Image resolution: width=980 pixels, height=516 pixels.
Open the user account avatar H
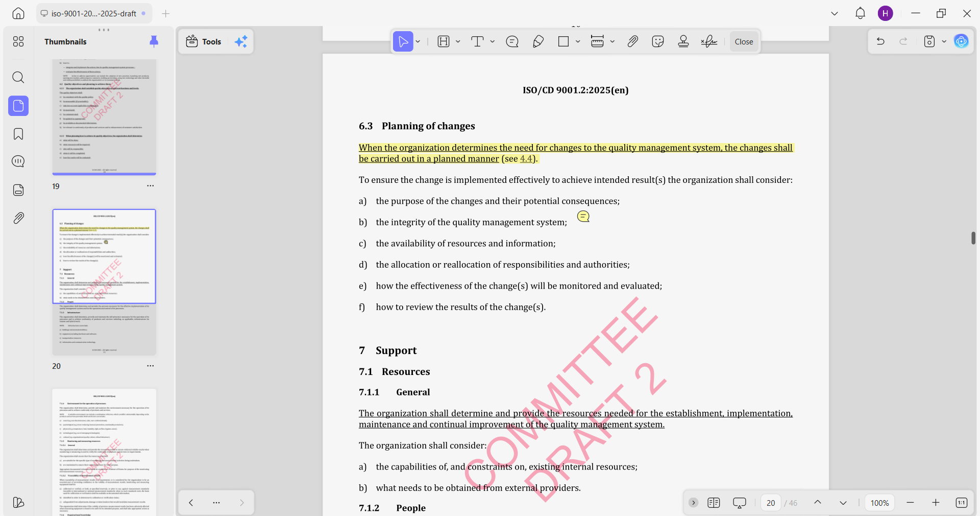[885, 13]
